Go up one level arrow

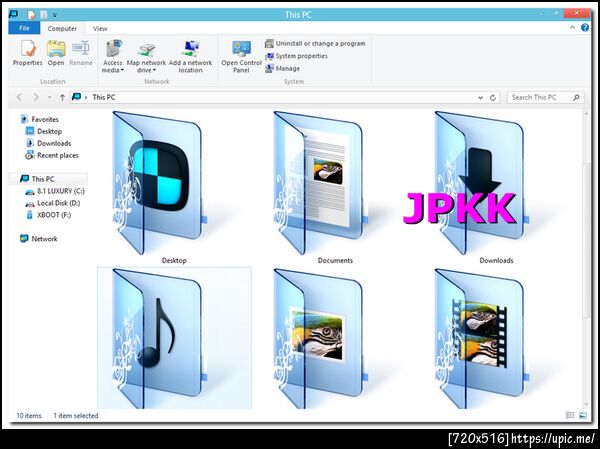(x=62, y=97)
